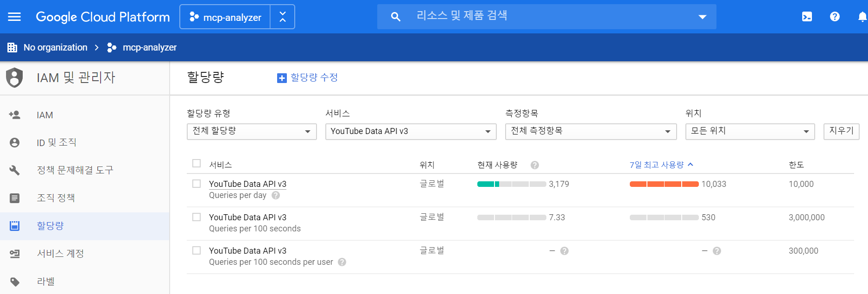Click the IAM shield icon in sidebar header

(14, 77)
